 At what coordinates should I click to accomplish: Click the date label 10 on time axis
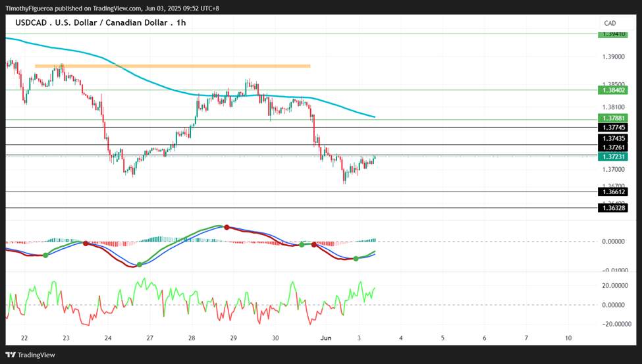click(568, 338)
